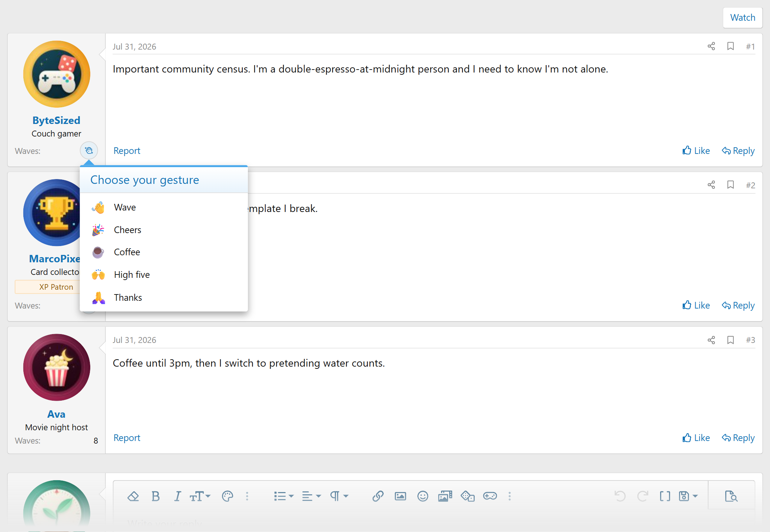
Task: Open smilies picker in editor
Action: 423,496
